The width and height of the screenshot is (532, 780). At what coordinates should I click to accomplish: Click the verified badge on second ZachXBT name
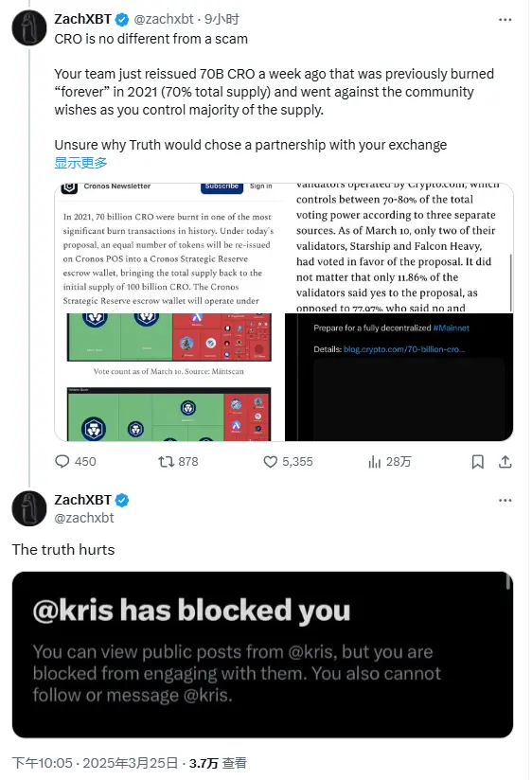pyautogui.click(x=122, y=500)
